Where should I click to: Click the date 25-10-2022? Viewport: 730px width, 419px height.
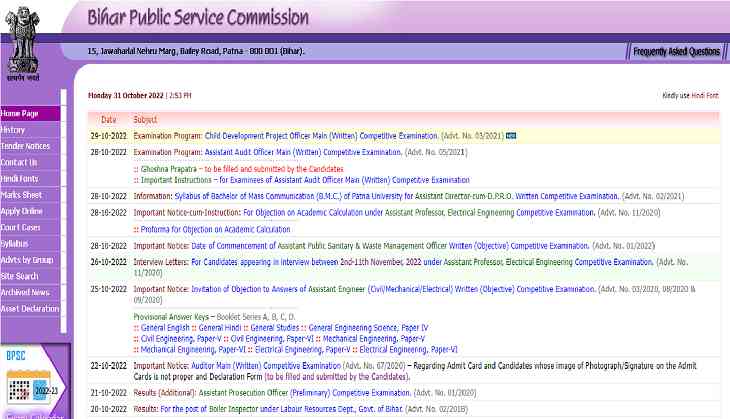108,289
